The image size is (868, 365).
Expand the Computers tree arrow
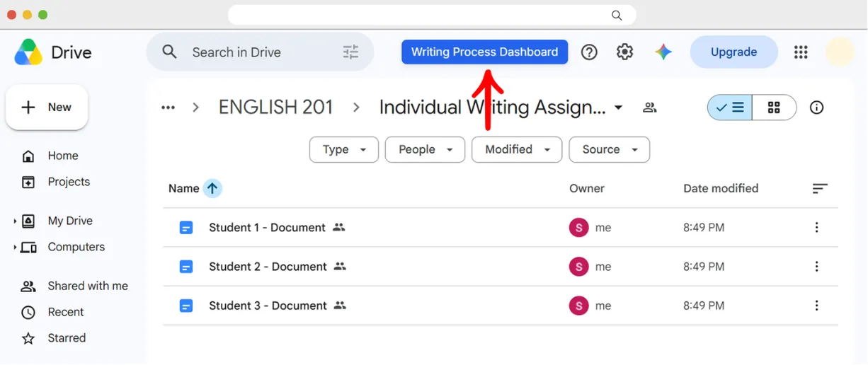click(15, 248)
